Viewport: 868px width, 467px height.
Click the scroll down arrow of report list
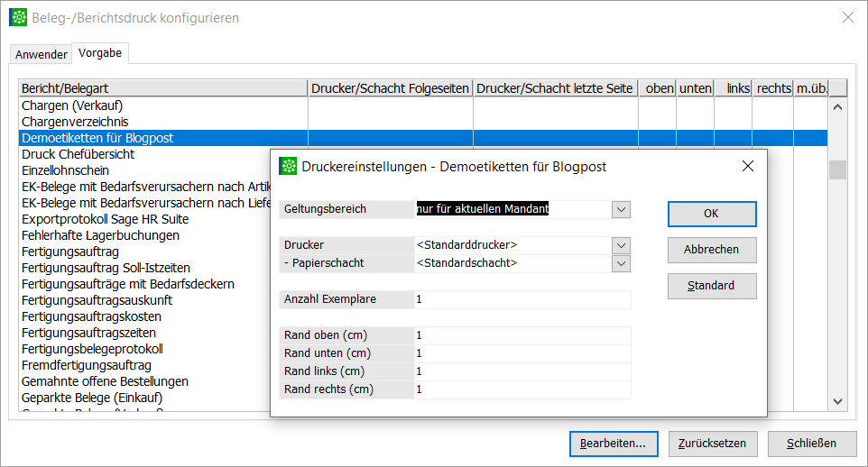(x=837, y=401)
